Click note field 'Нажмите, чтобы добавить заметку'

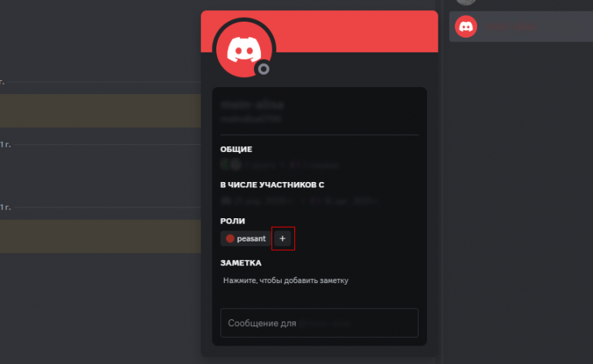[x=286, y=281]
